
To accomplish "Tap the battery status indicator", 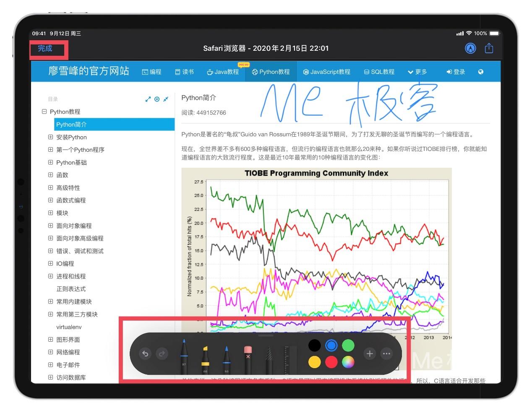I will pos(494,33).
